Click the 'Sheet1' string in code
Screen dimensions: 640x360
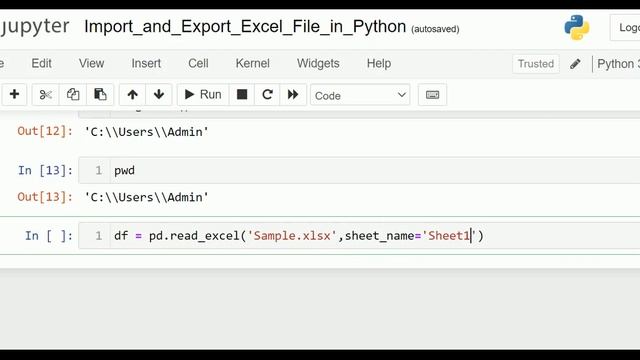[449, 236]
